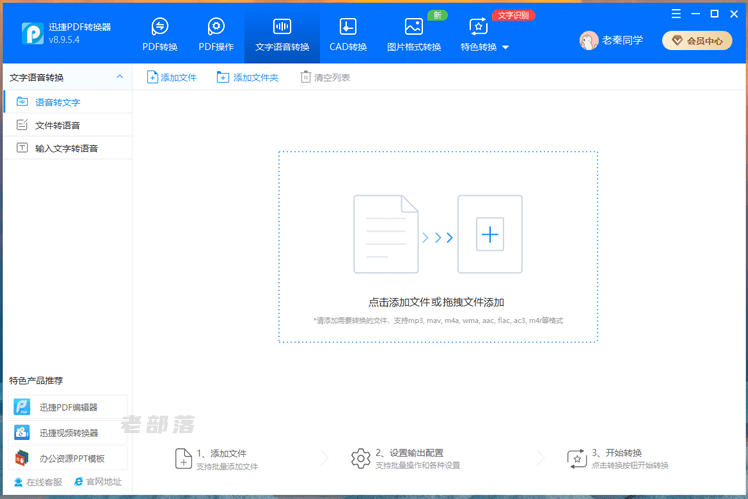Click the green 新 badge
This screenshot has height=499, width=748.
point(437,15)
